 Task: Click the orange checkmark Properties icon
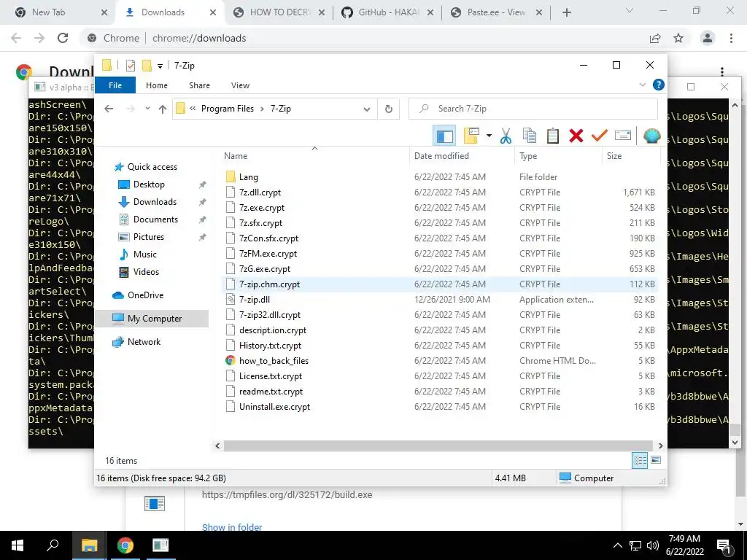(x=600, y=136)
